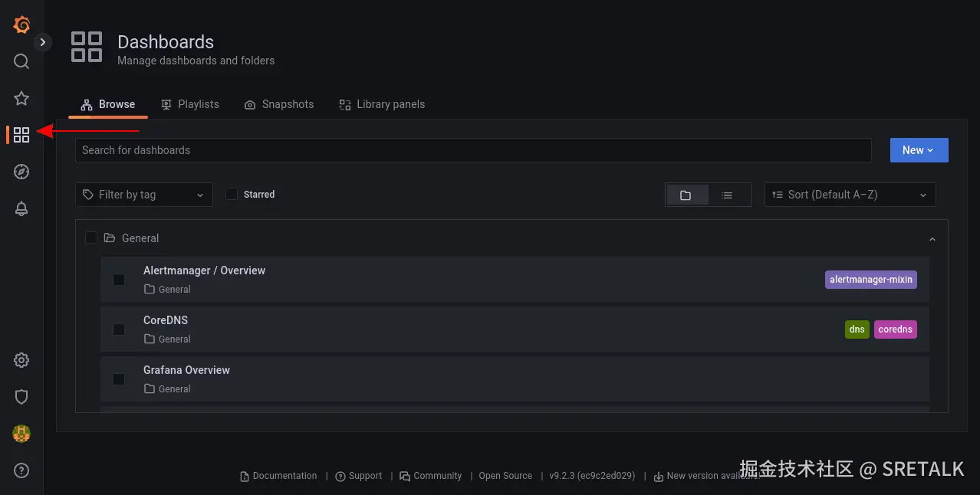The height and width of the screenshot is (495, 980).
Task: Expand the sidebar with the arrow toggle
Action: (x=43, y=42)
